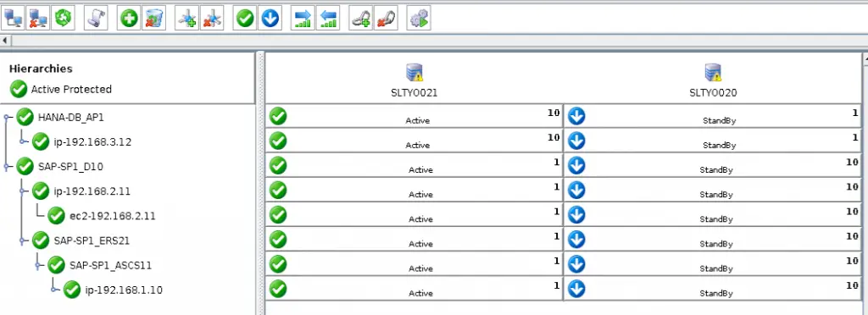Click SAP-SP1_ERS21 Active checkmark under SLTY0021

(278, 240)
